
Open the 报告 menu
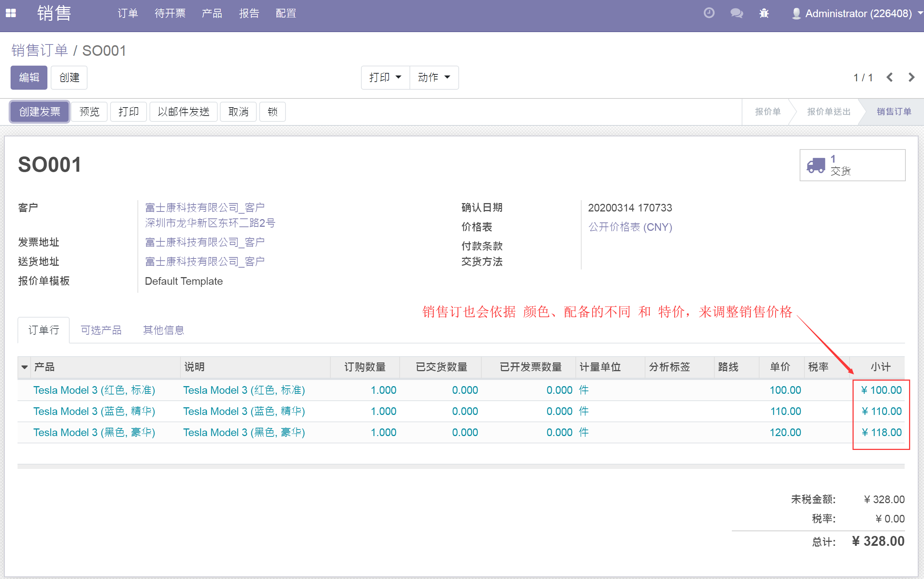pos(249,13)
